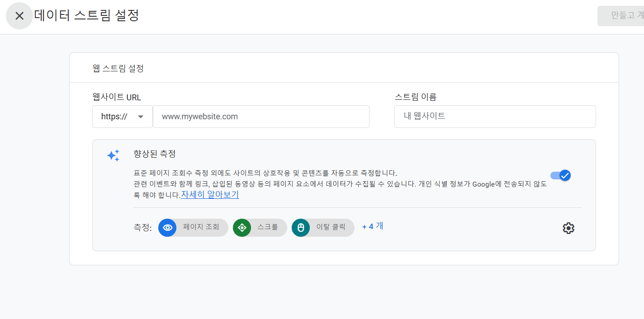Open the 자세히 알아보기 link
644x319 pixels.
pos(209,195)
